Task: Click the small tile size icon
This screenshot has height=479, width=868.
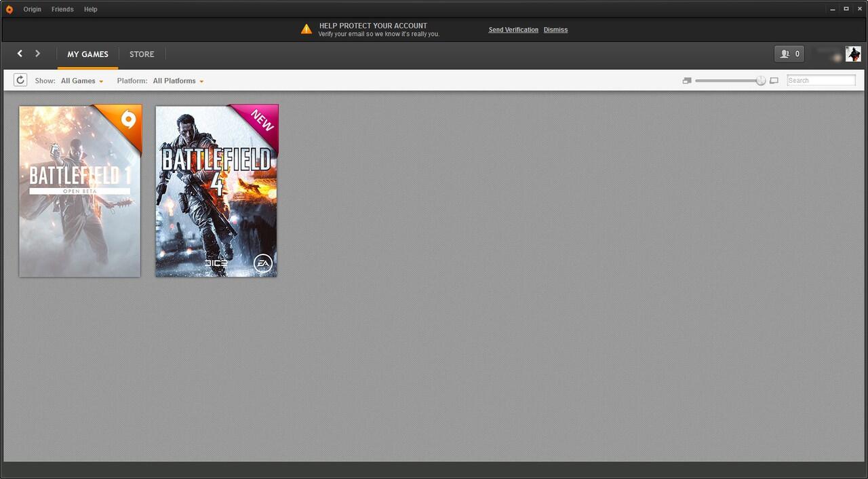Action: [687, 81]
